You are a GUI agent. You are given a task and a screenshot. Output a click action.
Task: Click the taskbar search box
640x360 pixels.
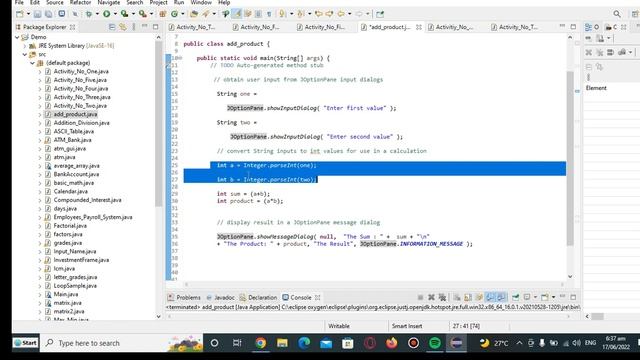click(122, 343)
